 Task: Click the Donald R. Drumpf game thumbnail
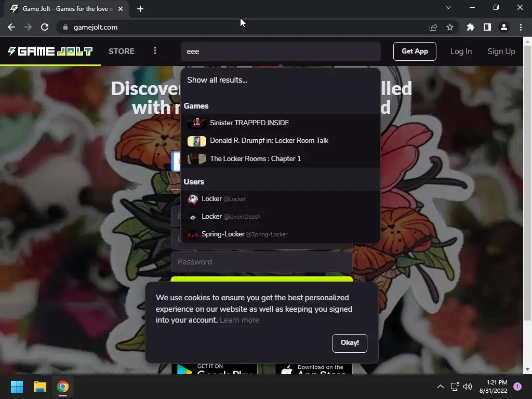[197, 141]
